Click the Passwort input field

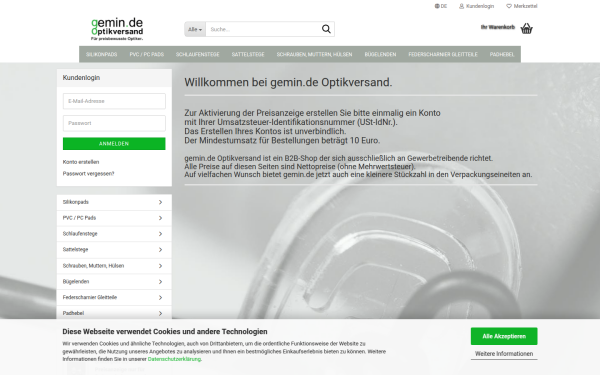pos(114,123)
